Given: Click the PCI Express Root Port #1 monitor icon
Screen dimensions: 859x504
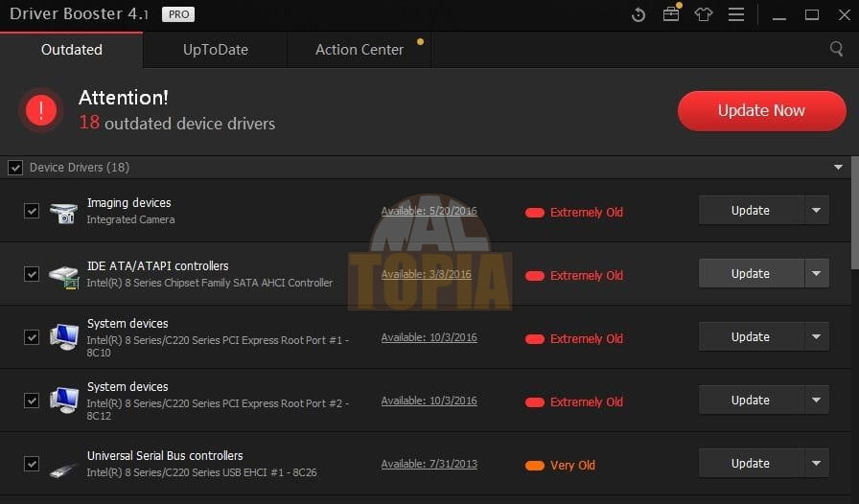Looking at the screenshot, I should (63, 337).
